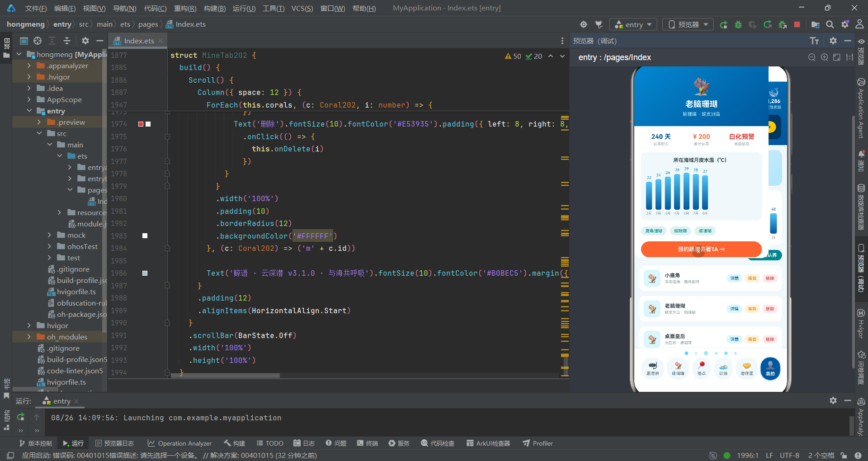868x461 pixels.
Task: Rerun entry in run panel
Action: 20,417
